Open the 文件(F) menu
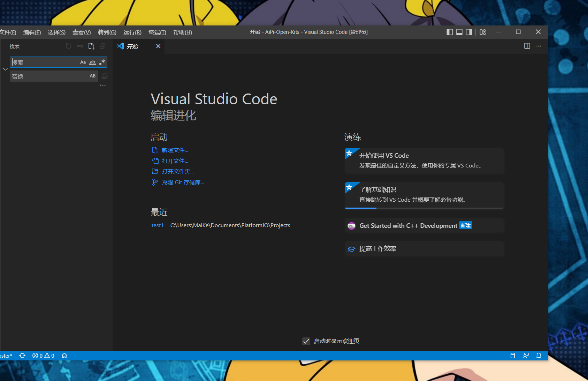This screenshot has height=381, width=588. tap(8, 32)
